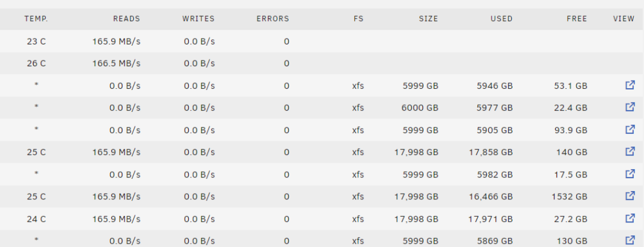Click the VIEW column header

pos(624,19)
